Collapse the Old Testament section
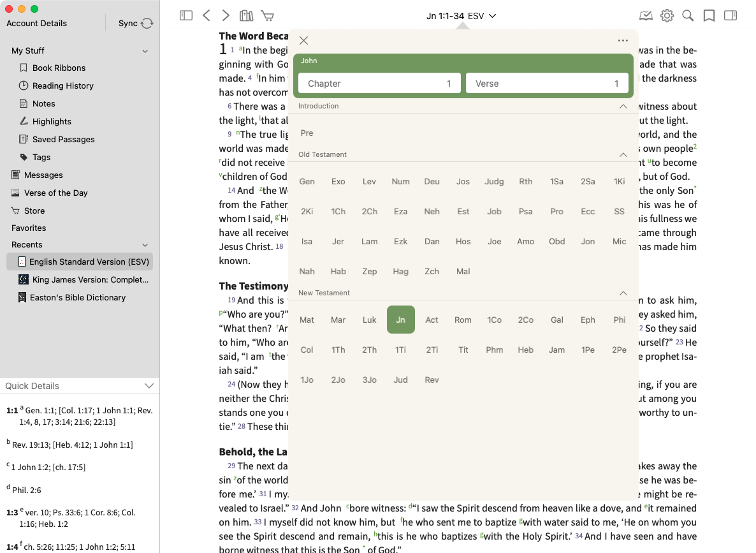756x553 pixels. 623,154
